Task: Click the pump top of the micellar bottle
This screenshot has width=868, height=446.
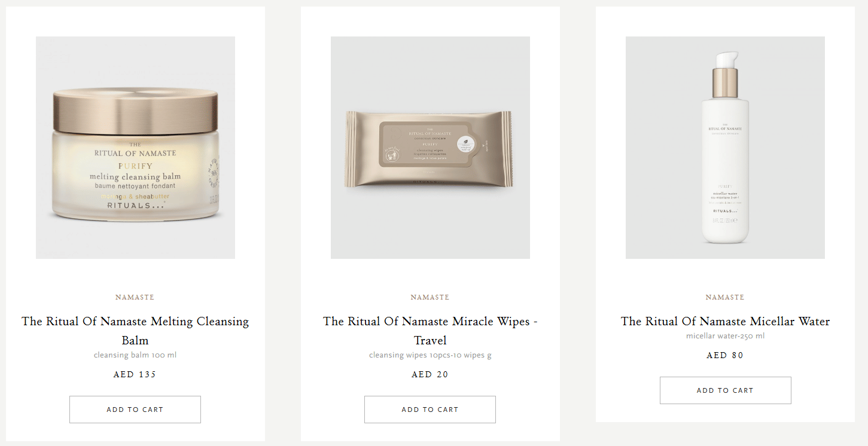Action: click(725, 61)
